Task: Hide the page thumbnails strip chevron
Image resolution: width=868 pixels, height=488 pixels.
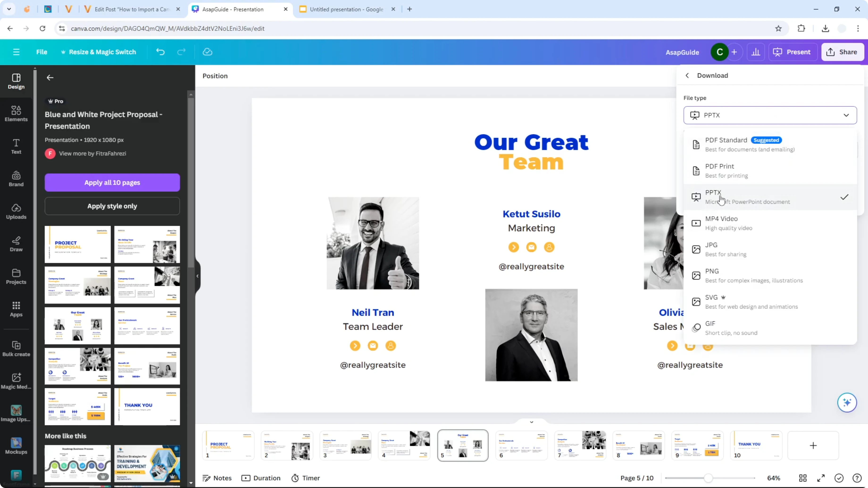Action: (531, 422)
